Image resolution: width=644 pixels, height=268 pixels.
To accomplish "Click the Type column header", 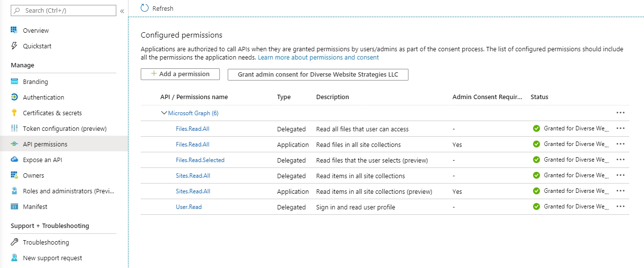I will pos(284,97).
